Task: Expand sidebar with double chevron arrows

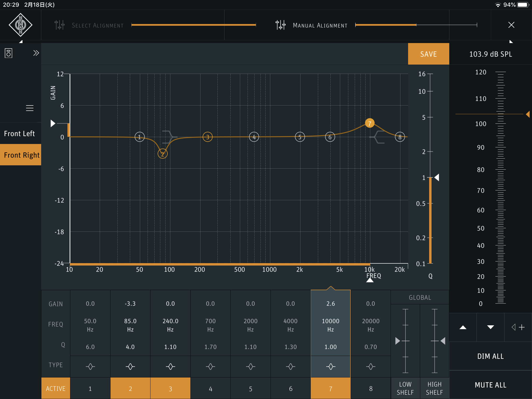Action: pos(36,53)
